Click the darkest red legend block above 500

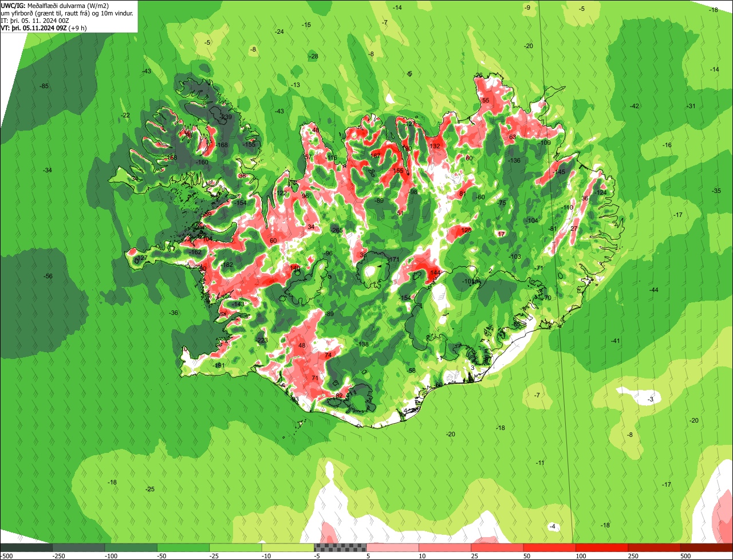coord(707,547)
